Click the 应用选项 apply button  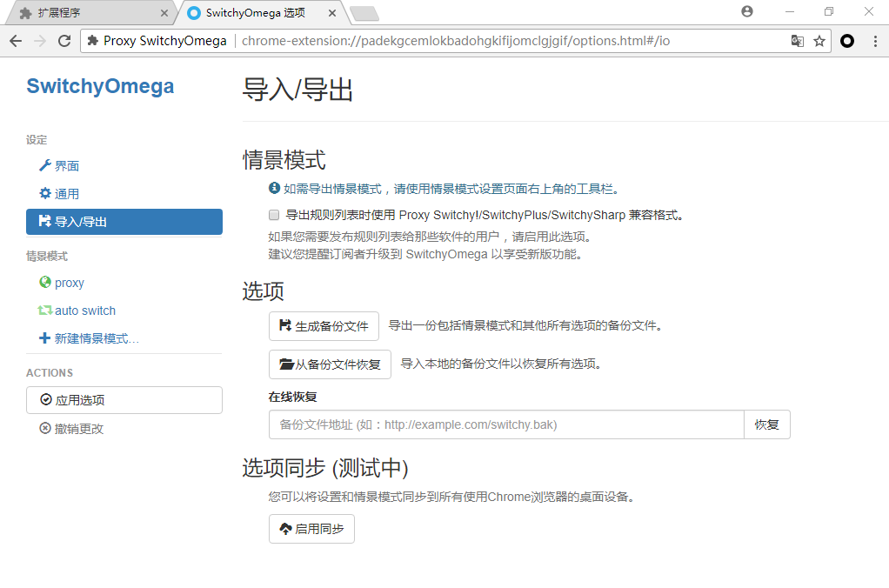tap(124, 400)
